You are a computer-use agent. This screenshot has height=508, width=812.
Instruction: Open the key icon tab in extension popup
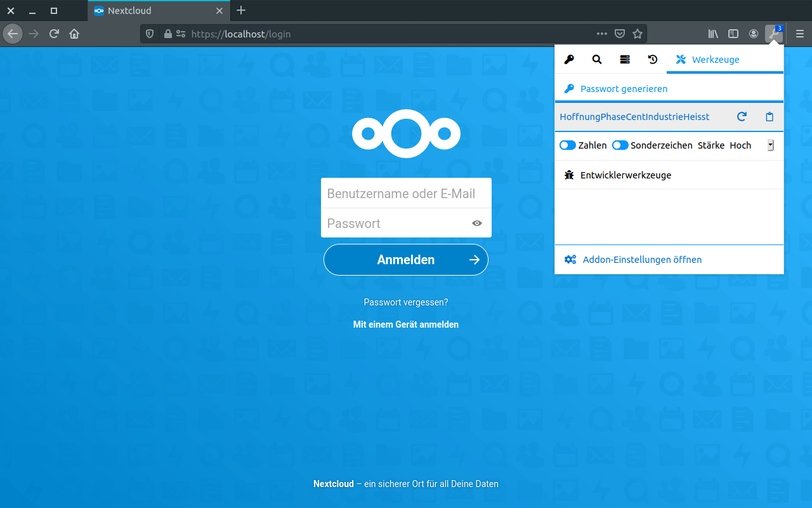[x=569, y=59]
